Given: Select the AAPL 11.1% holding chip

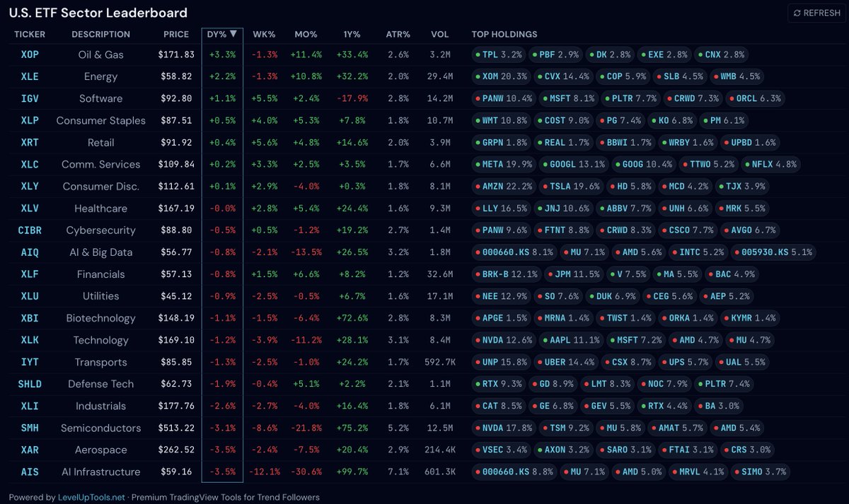Looking at the screenshot, I should 572,340.
